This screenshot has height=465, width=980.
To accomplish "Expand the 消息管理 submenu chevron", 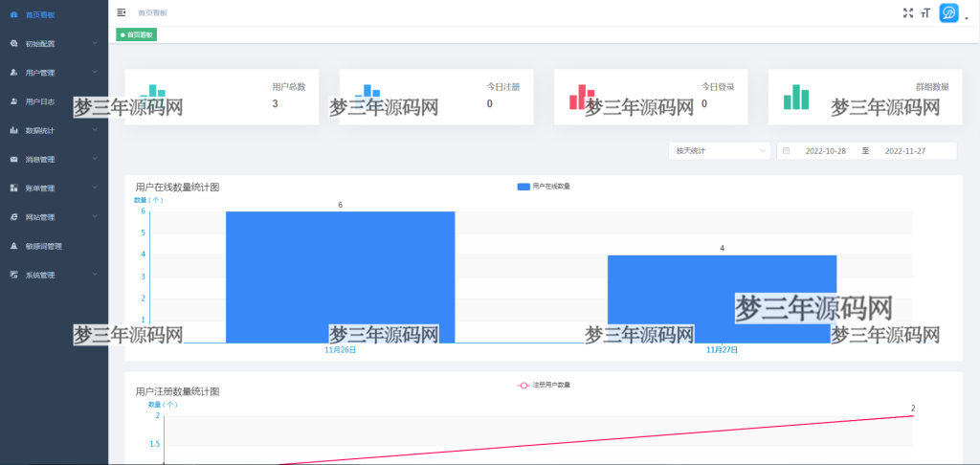I will tap(95, 159).
